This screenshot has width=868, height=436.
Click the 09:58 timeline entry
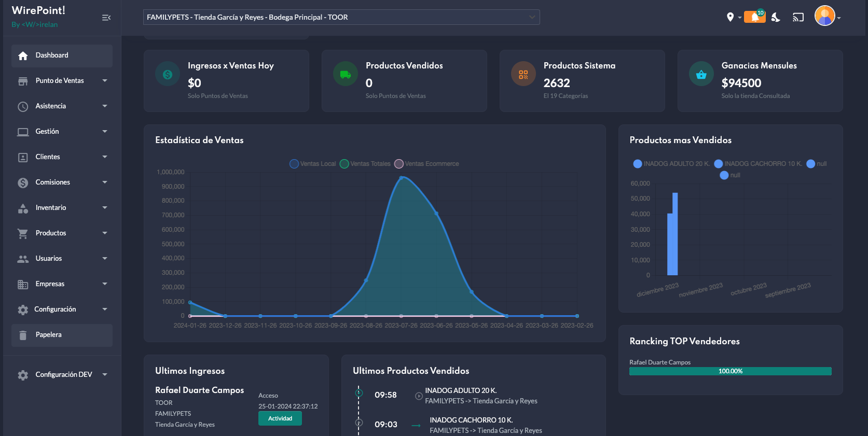pos(385,395)
